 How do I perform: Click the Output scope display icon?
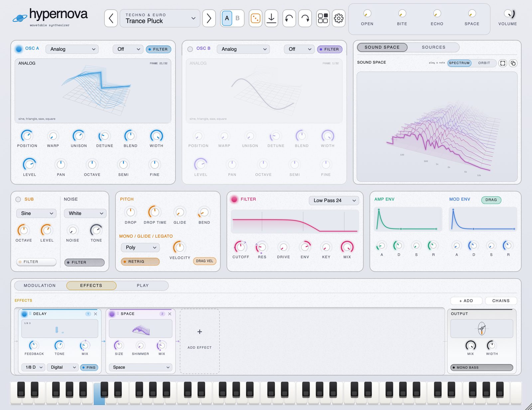click(481, 328)
